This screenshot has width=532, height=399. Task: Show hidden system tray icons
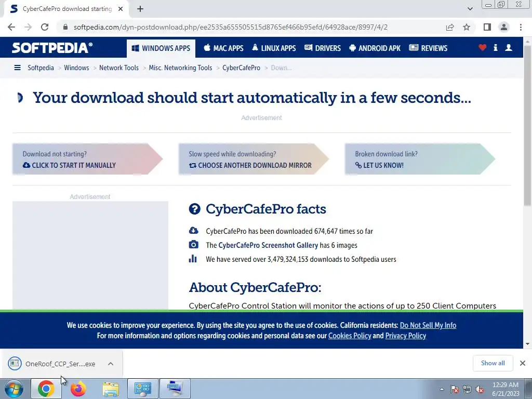click(442, 390)
